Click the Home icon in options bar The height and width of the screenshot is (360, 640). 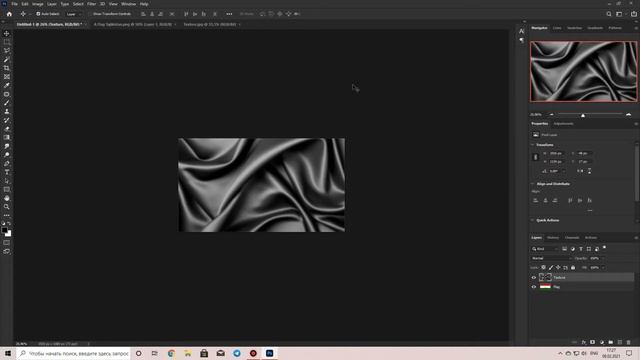click(9, 14)
